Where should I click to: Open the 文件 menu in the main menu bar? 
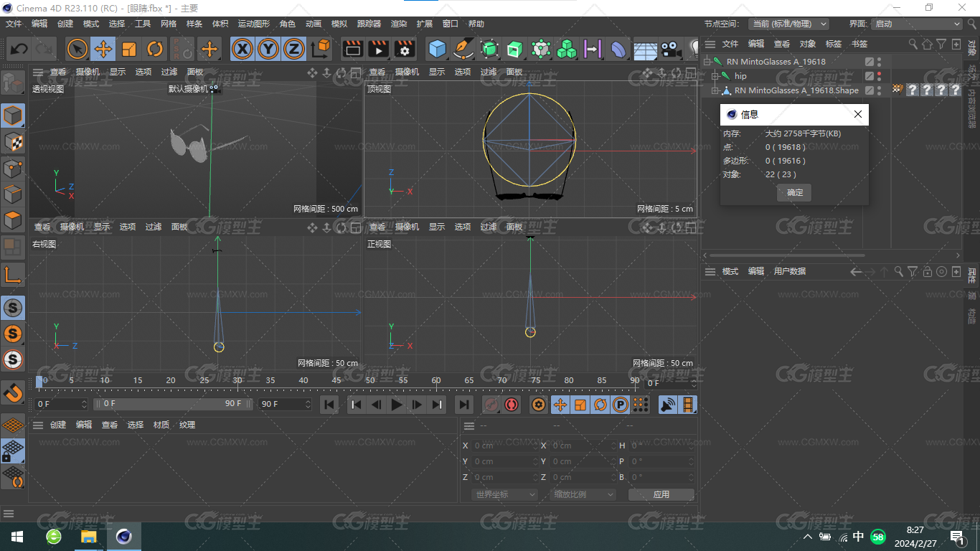click(14, 24)
